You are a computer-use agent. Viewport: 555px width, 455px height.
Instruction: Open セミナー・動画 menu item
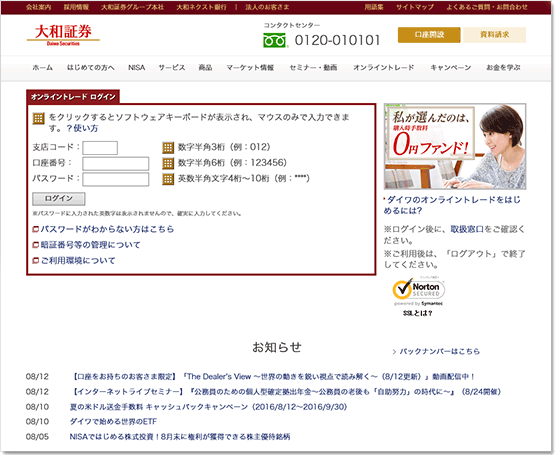(313, 68)
